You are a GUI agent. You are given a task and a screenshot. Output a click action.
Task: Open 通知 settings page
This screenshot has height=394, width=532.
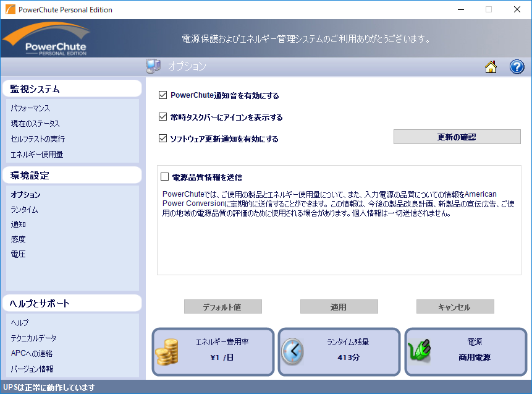click(x=19, y=225)
